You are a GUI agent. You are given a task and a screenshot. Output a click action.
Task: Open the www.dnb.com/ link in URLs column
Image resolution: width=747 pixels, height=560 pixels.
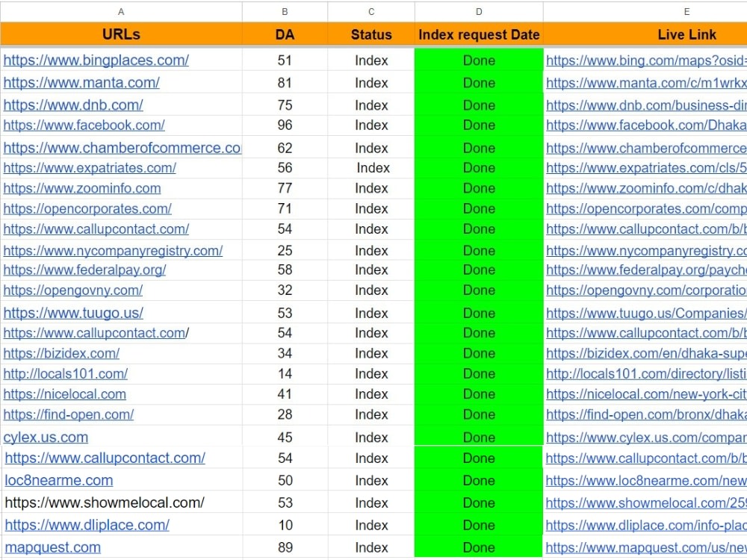coord(73,105)
